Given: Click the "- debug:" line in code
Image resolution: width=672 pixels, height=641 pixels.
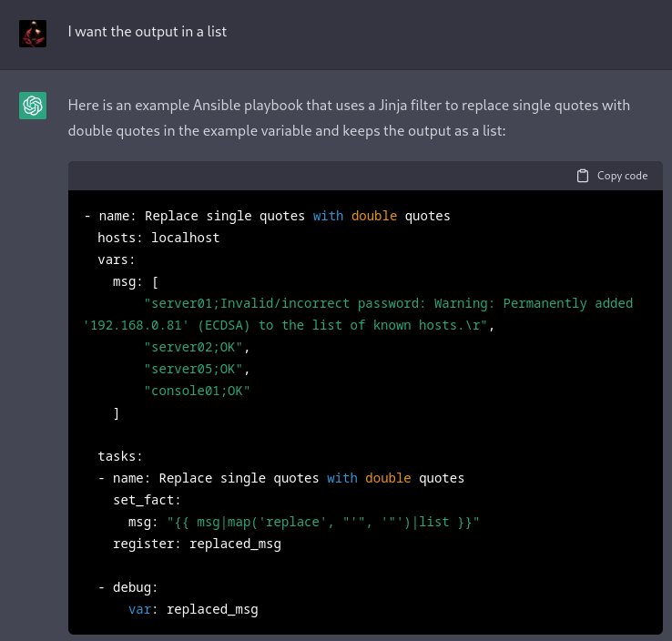Looking at the screenshot, I should coord(128,587).
